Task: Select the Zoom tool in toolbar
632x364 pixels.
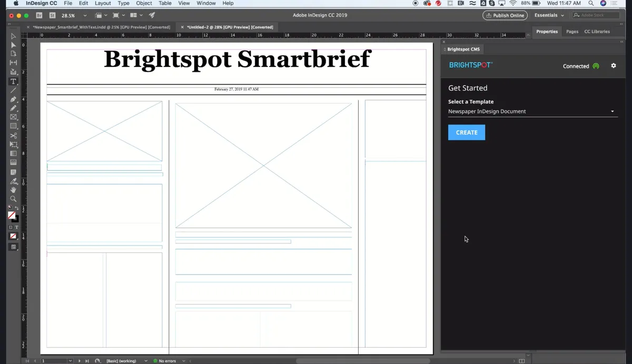Action: tap(13, 199)
